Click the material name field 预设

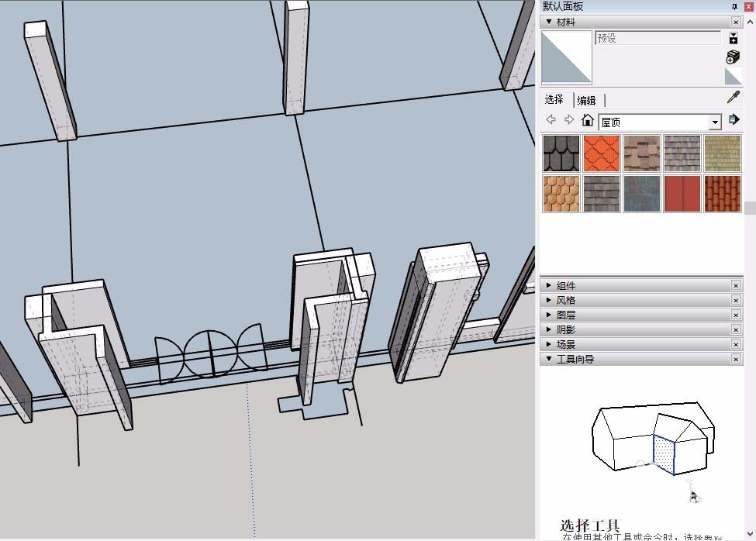[657, 38]
